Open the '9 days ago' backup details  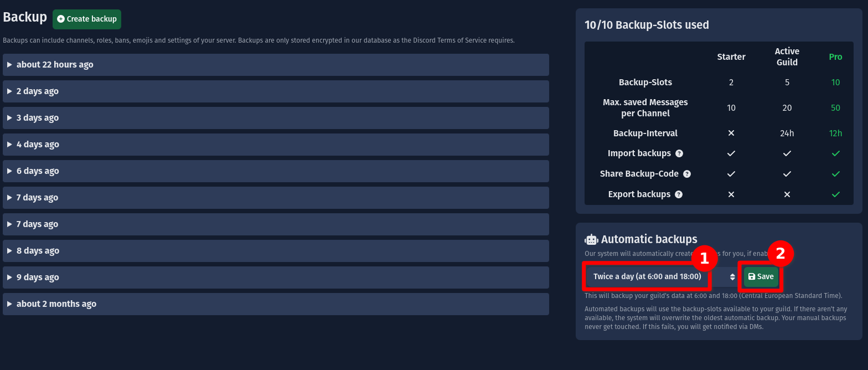(x=37, y=277)
